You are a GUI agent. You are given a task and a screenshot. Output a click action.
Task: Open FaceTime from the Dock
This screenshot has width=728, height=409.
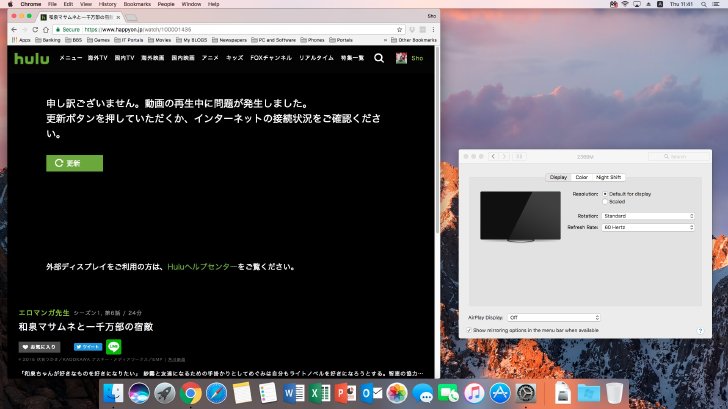448,393
